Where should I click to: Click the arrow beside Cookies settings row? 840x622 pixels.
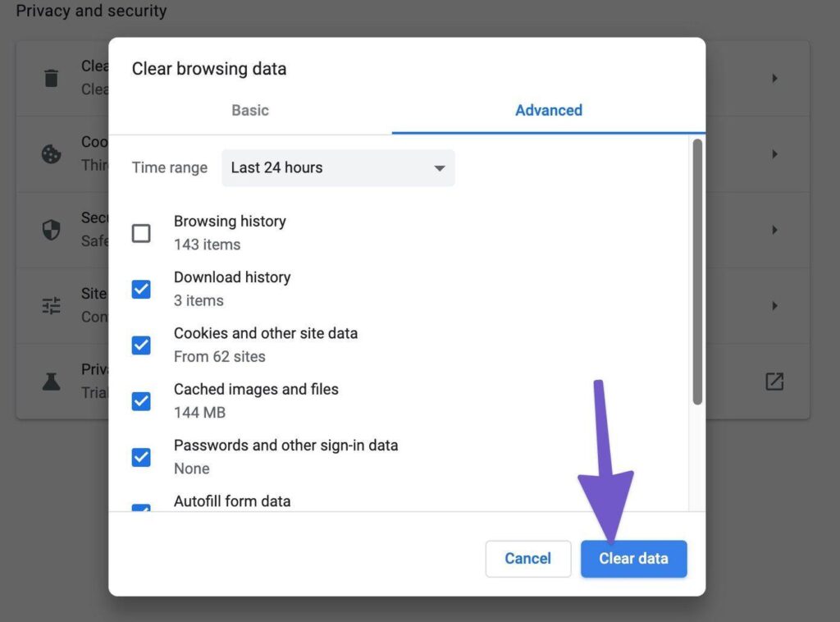(x=774, y=153)
